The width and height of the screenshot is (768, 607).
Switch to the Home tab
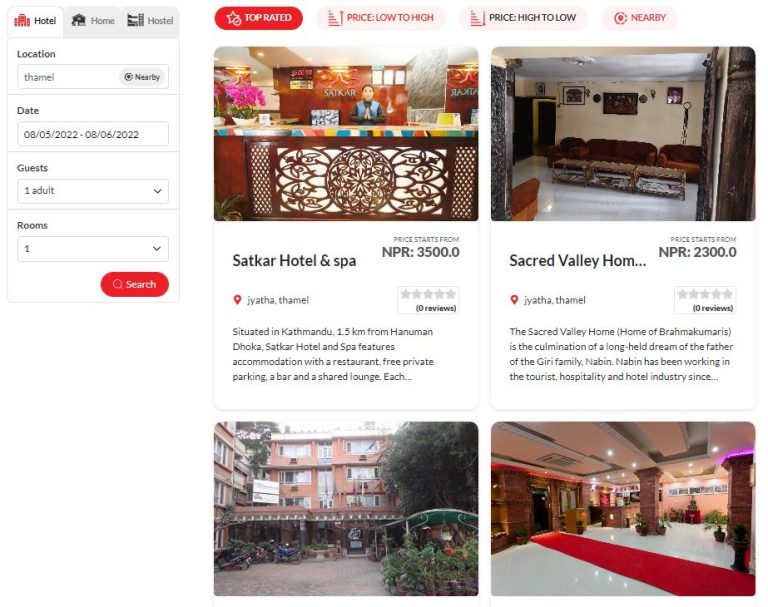[93, 21]
